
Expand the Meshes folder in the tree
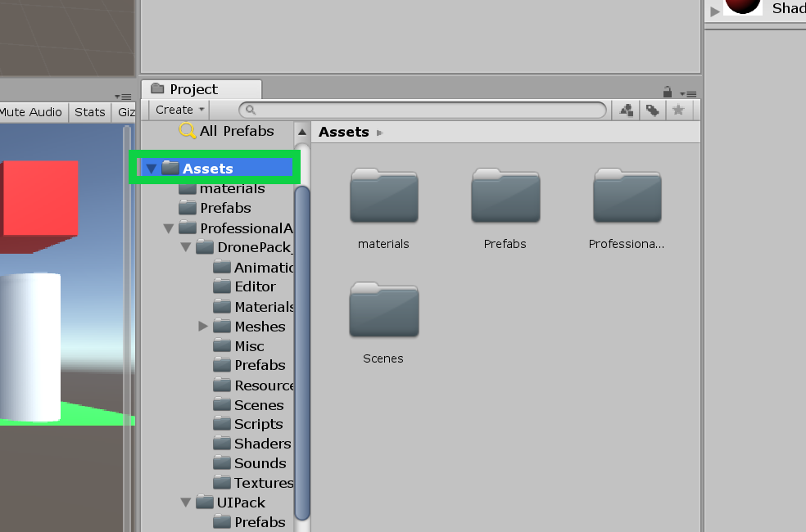203,327
